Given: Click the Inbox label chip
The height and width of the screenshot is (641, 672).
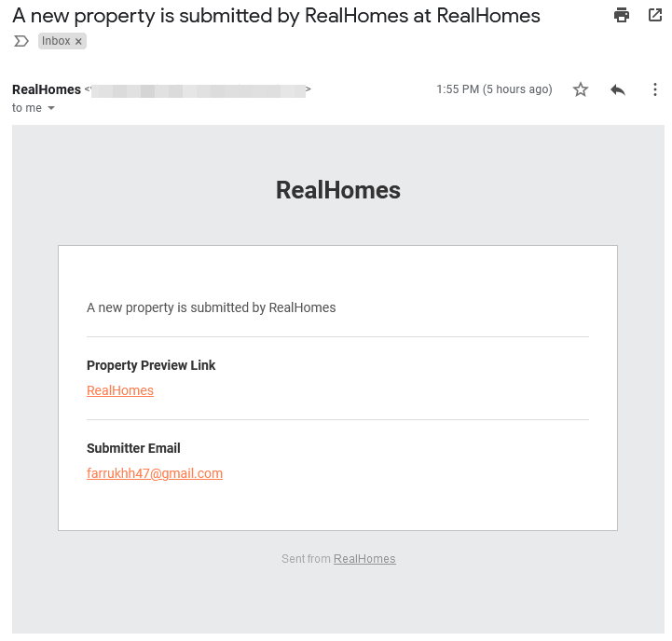Looking at the screenshot, I should (x=56, y=41).
